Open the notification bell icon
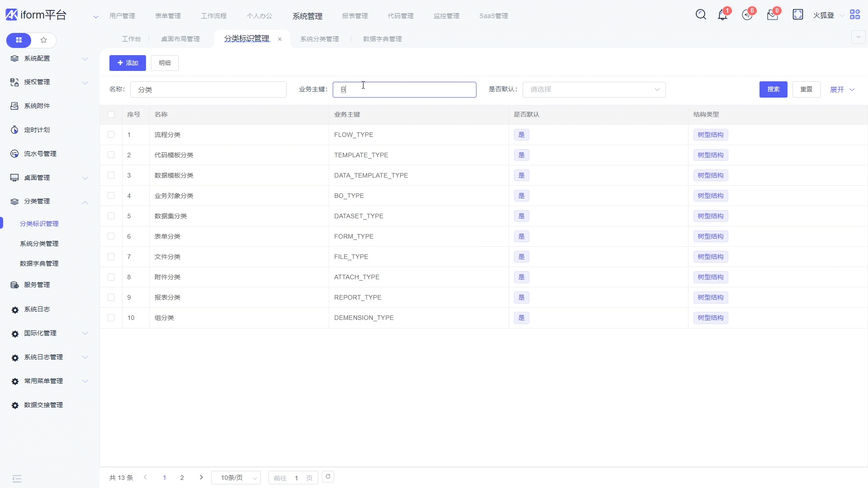This screenshot has height=488, width=868. point(722,15)
